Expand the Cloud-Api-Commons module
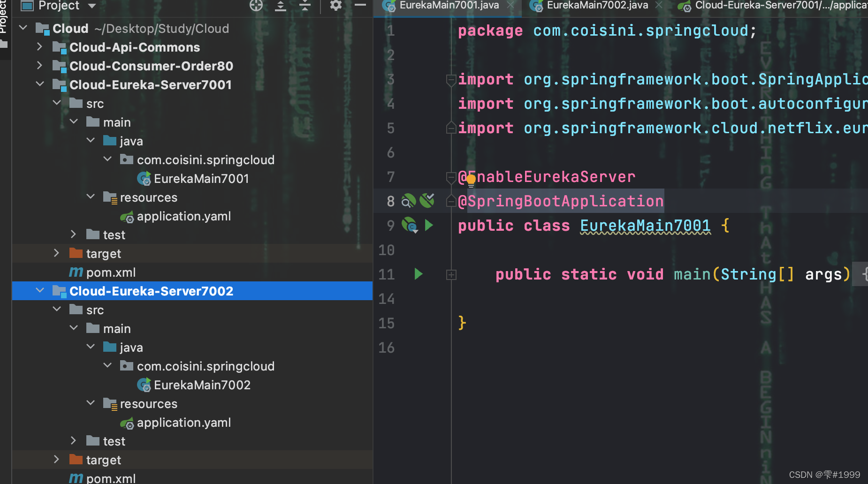This screenshot has width=868, height=484. click(40, 47)
